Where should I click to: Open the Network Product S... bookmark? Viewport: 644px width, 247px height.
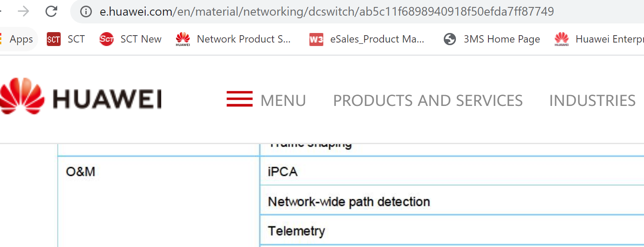(233, 39)
